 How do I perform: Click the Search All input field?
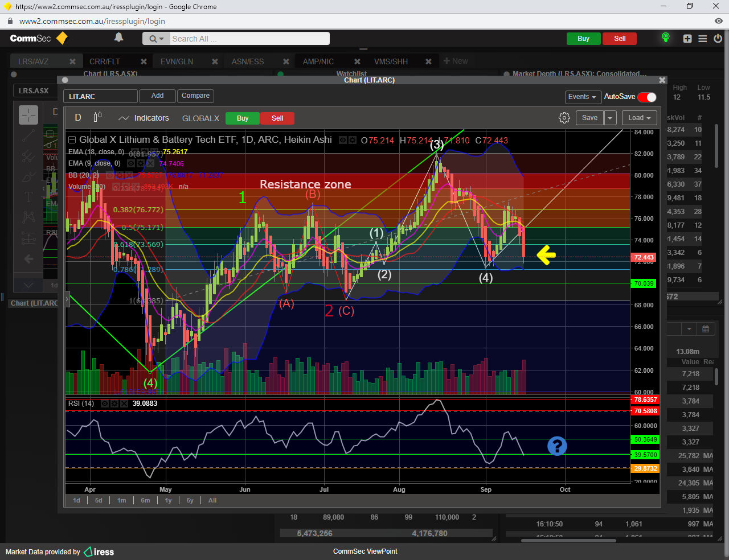point(249,39)
